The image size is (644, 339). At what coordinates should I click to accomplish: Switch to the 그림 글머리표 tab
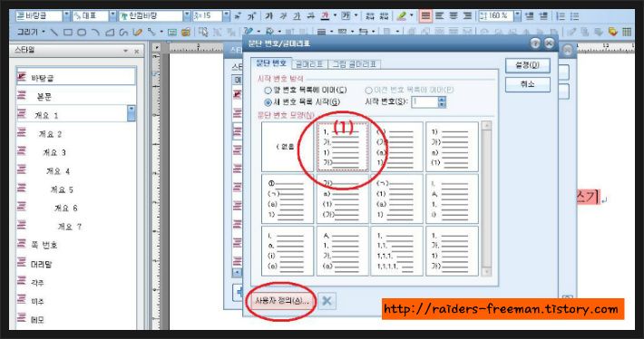tap(355, 64)
